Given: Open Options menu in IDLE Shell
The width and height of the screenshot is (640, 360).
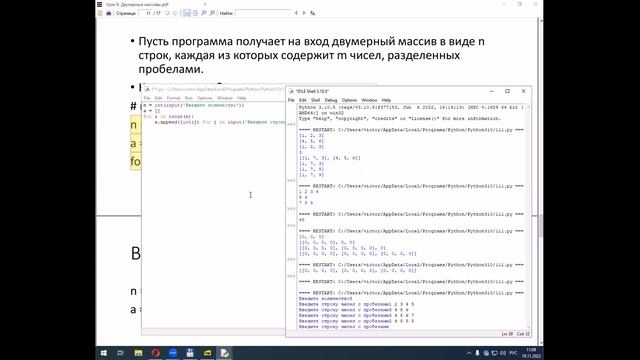Looking at the screenshot, I should coord(349,100).
